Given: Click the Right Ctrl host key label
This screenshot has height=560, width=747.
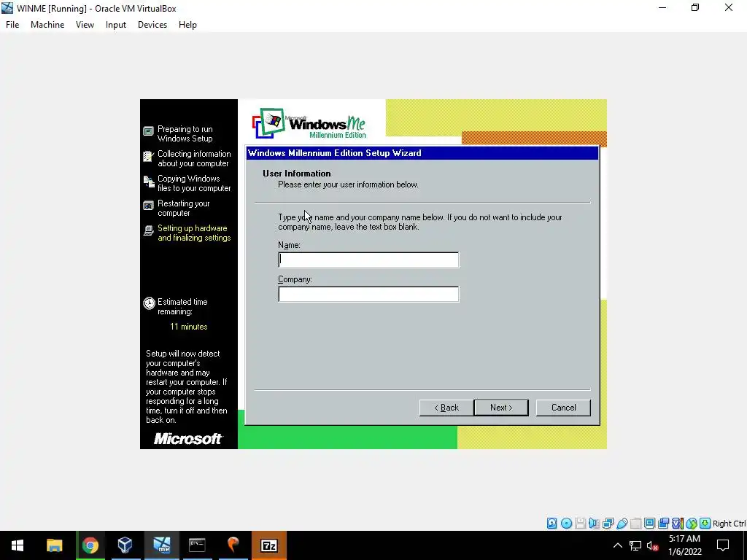Looking at the screenshot, I should [x=729, y=524].
